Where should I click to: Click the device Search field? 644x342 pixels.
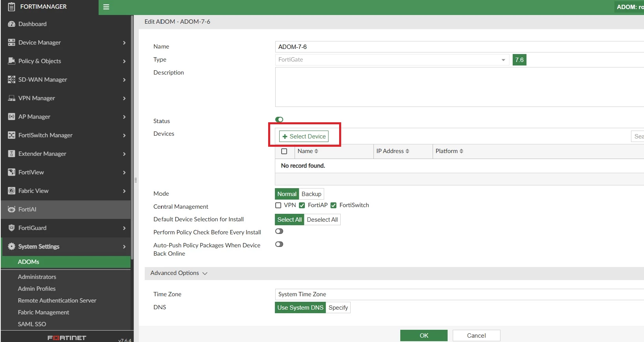[x=638, y=136]
